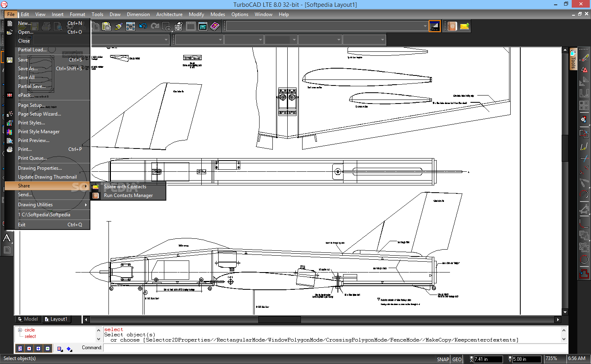Open second property dropdown in second toolbar row
The image size is (591, 364).
[x=244, y=40]
